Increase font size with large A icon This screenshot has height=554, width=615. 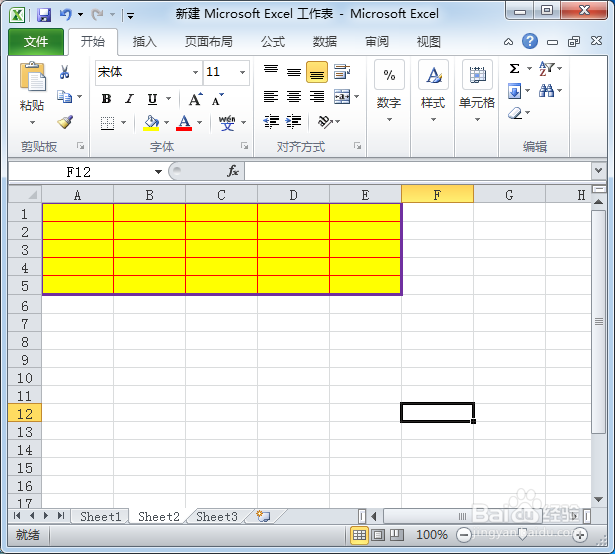[x=195, y=99]
